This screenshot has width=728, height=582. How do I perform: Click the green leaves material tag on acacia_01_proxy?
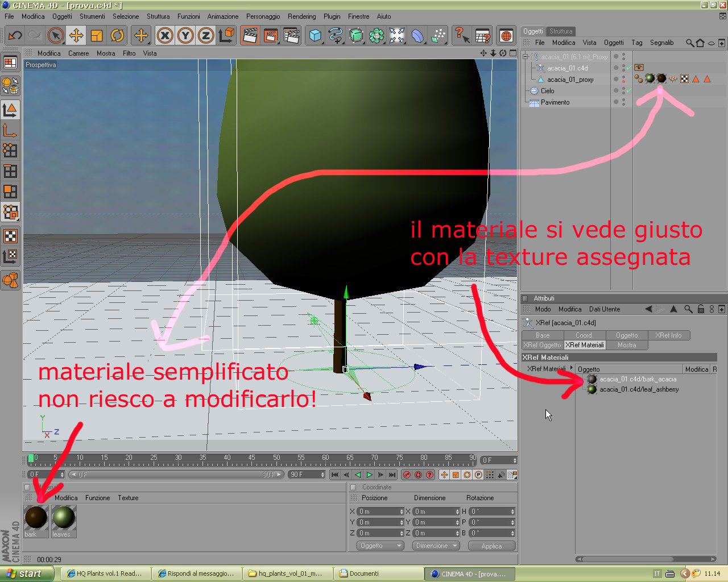point(650,79)
